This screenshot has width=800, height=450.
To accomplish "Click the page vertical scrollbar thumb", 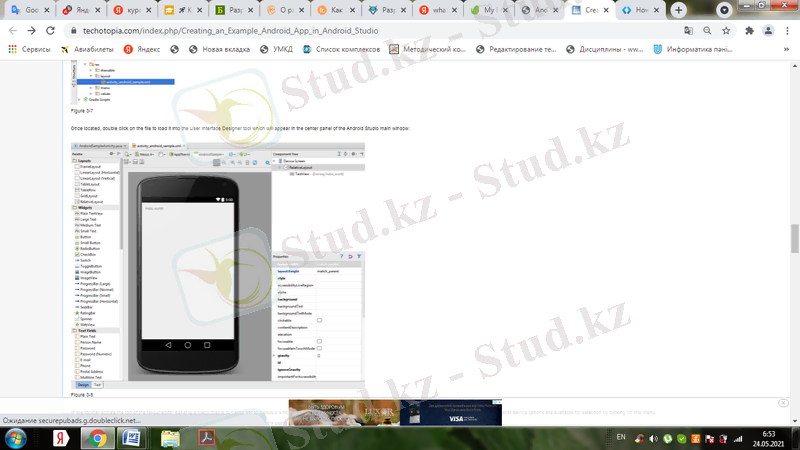I will click(795, 238).
